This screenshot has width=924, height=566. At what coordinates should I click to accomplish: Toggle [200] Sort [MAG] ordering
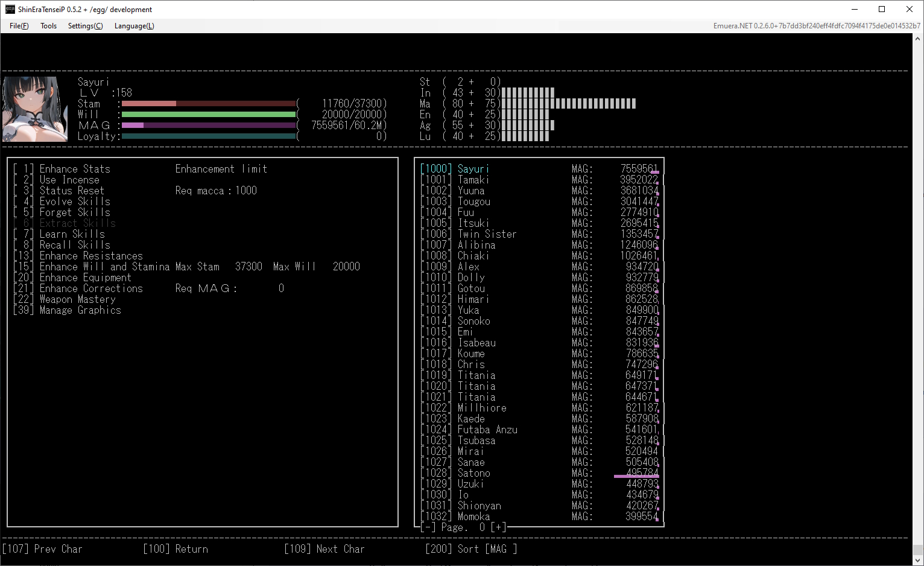pyautogui.click(x=471, y=549)
